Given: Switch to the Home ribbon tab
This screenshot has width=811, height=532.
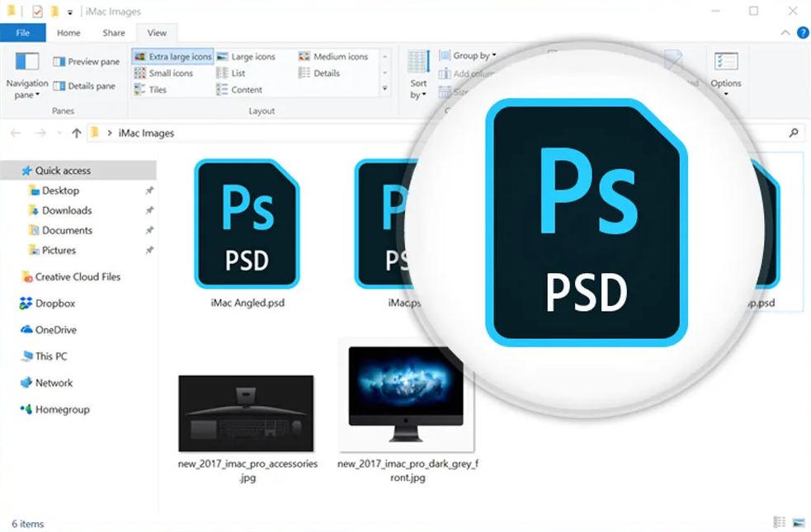Looking at the screenshot, I should [68, 32].
